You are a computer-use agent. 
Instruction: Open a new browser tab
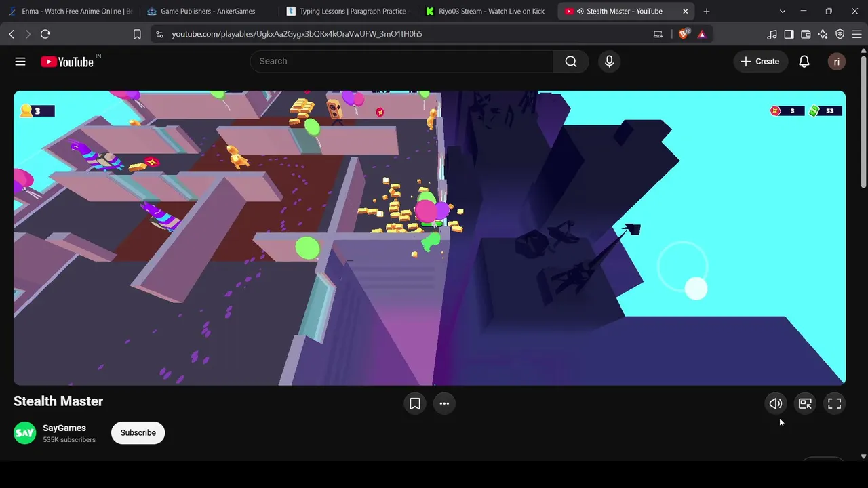[707, 12]
